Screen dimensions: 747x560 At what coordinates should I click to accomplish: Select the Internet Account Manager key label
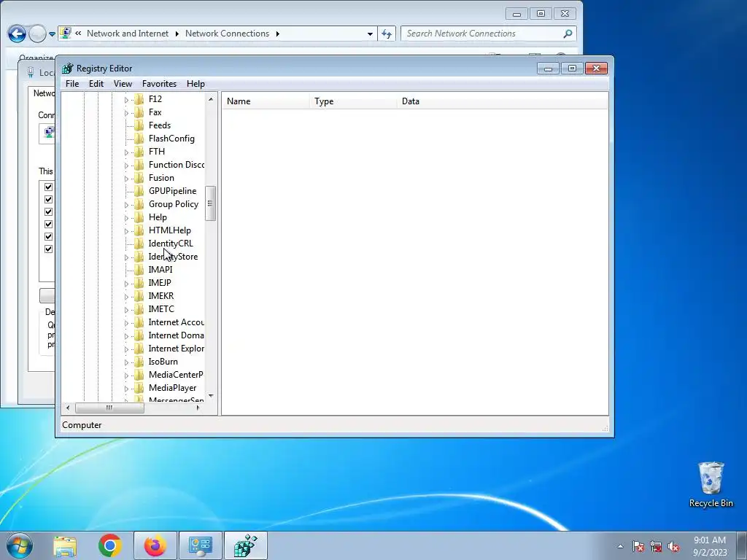coord(176,322)
